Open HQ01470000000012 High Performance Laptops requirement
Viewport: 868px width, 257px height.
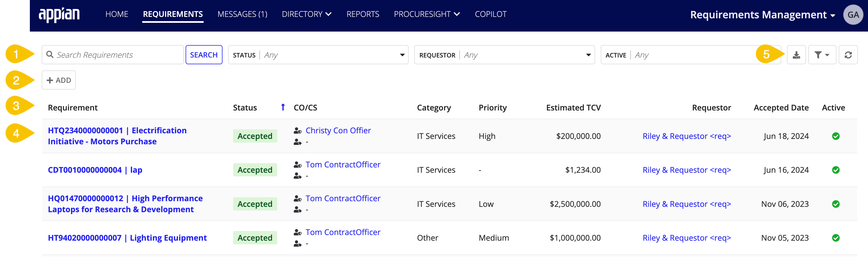pyautogui.click(x=125, y=204)
